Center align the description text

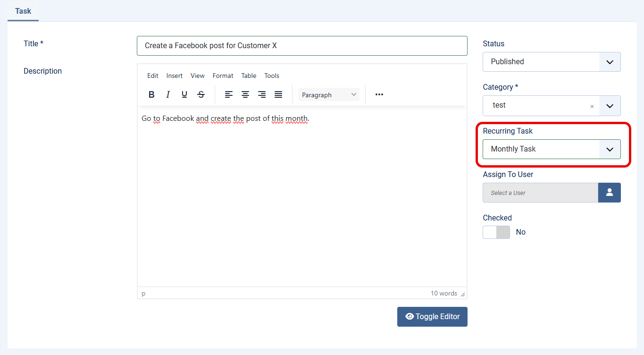tap(245, 94)
